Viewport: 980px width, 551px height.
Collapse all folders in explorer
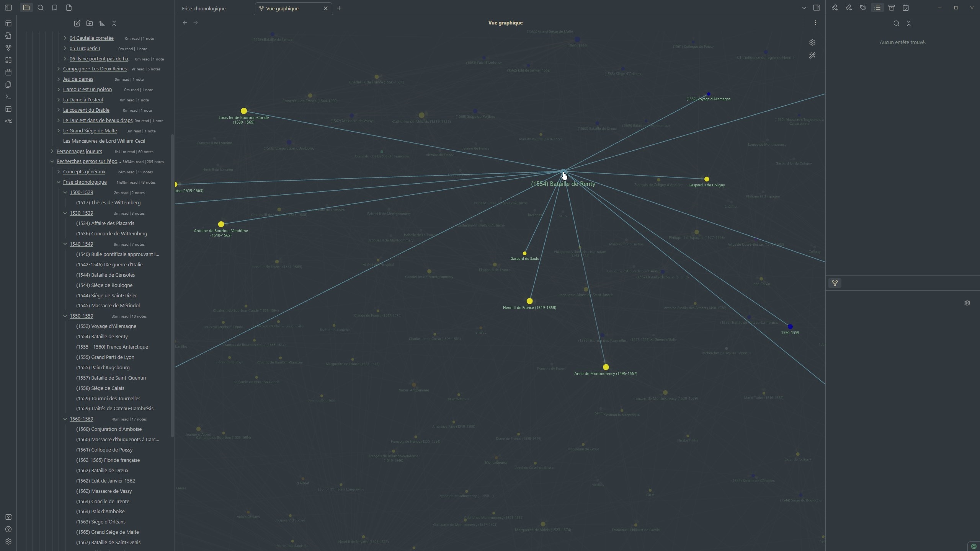[114, 23]
